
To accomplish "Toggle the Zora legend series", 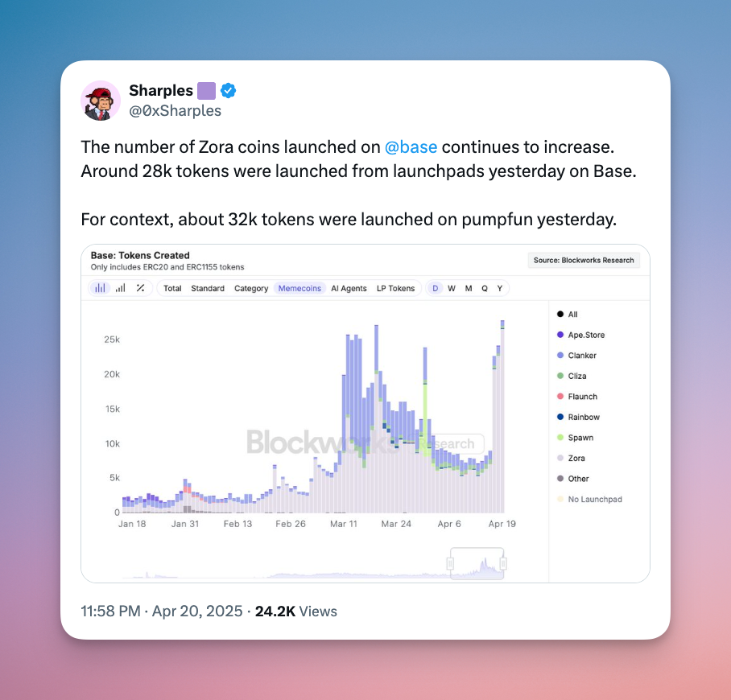I will 576,459.
